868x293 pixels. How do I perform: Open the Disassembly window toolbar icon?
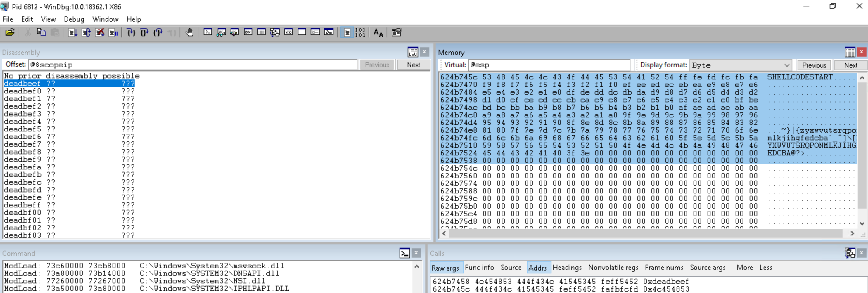(x=288, y=32)
